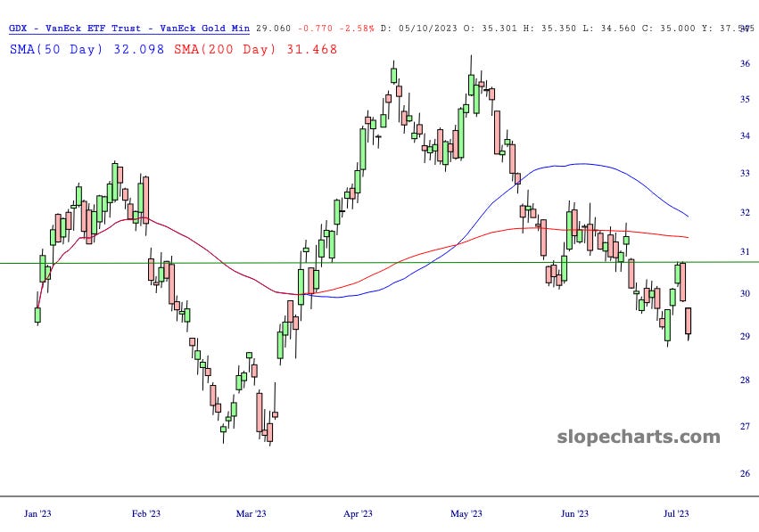Click the change value -0.770
The height and width of the screenshot is (532, 759).
pyautogui.click(x=315, y=28)
